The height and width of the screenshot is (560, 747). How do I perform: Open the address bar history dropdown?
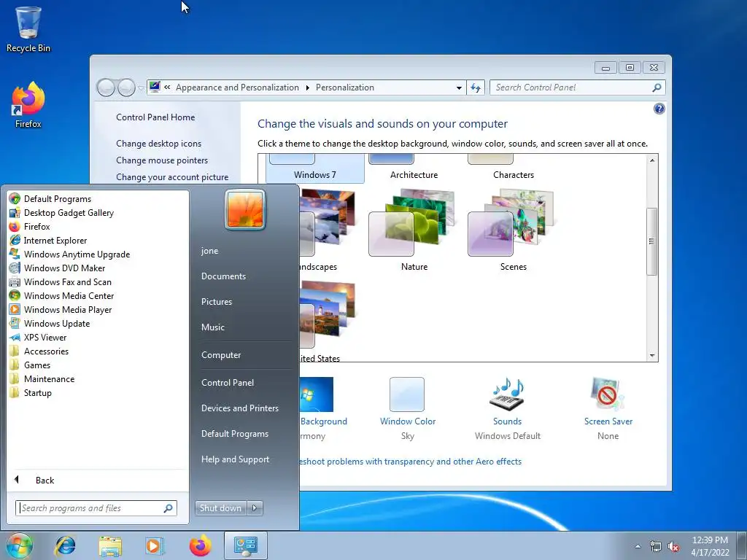[x=459, y=87]
